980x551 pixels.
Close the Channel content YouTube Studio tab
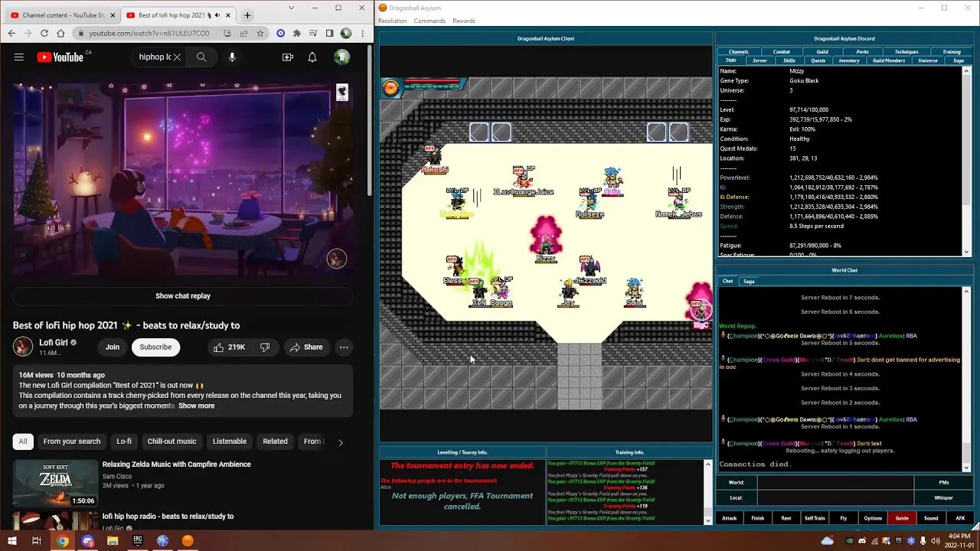[113, 15]
